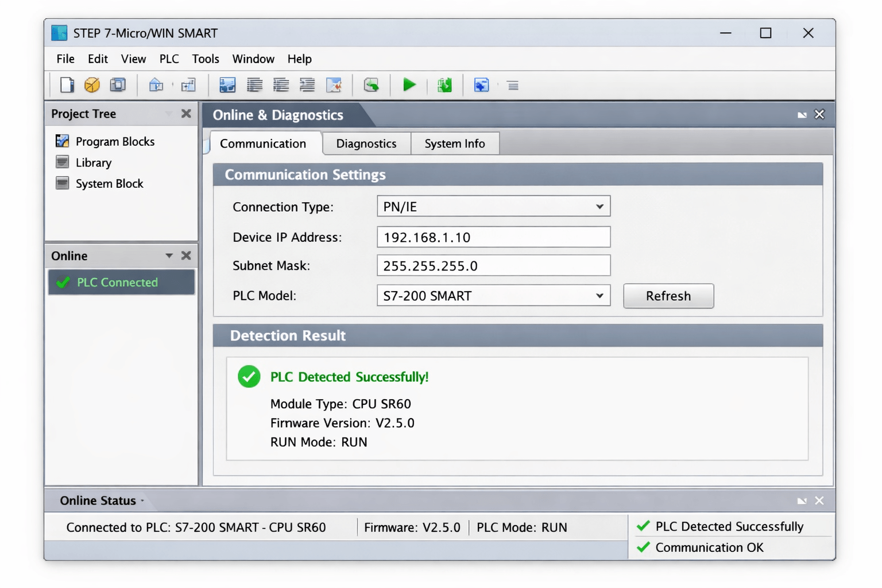Click the System Block tree icon
The image size is (882, 588).
click(x=62, y=183)
